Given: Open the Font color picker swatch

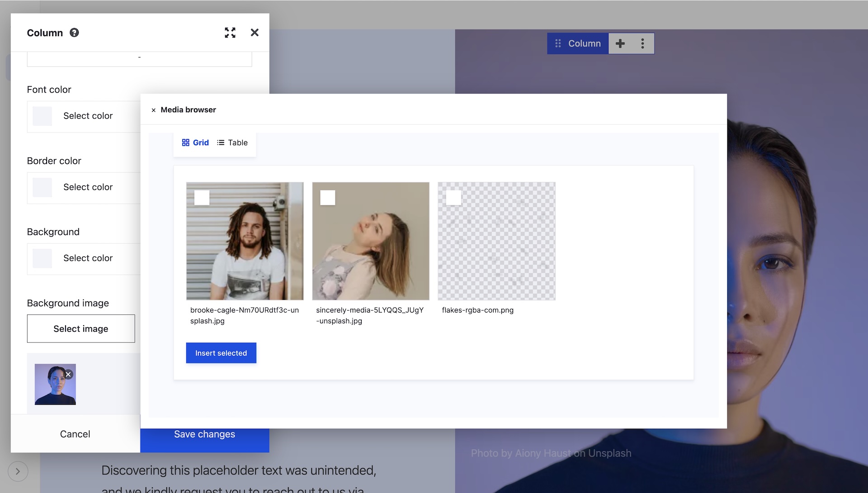Looking at the screenshot, I should [42, 116].
